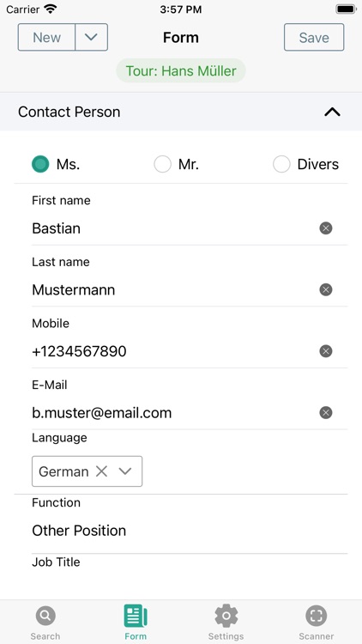Clear the E-Mail field content

click(326, 412)
